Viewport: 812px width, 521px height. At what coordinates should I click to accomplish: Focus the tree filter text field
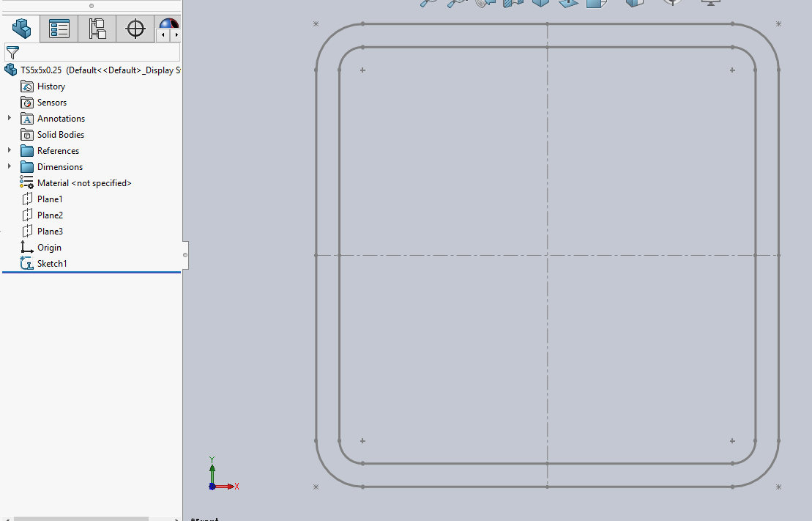92,52
